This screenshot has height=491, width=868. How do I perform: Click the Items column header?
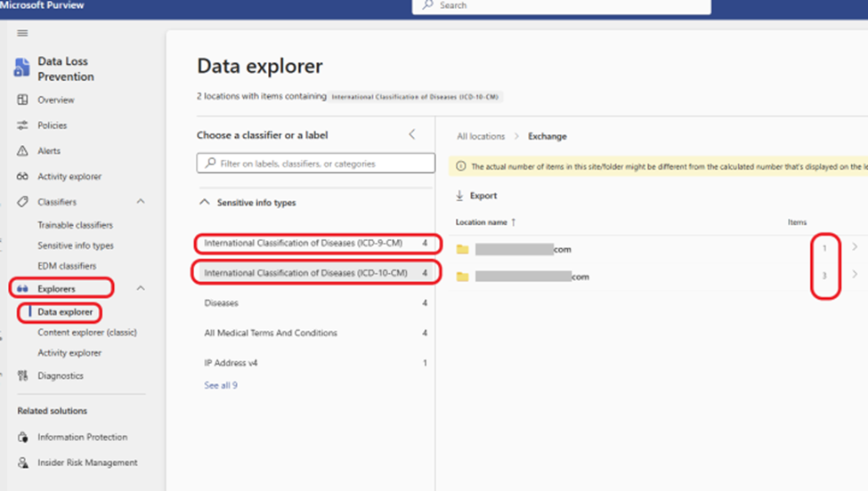point(797,222)
